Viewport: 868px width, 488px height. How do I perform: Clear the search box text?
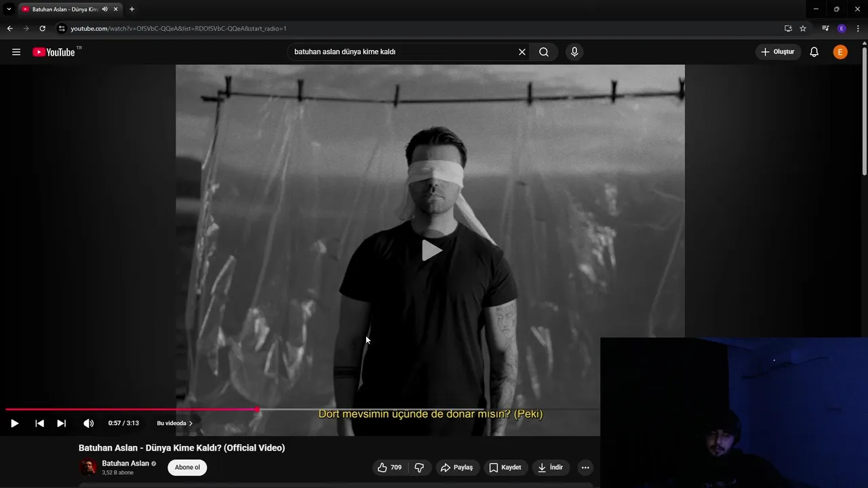tap(522, 52)
